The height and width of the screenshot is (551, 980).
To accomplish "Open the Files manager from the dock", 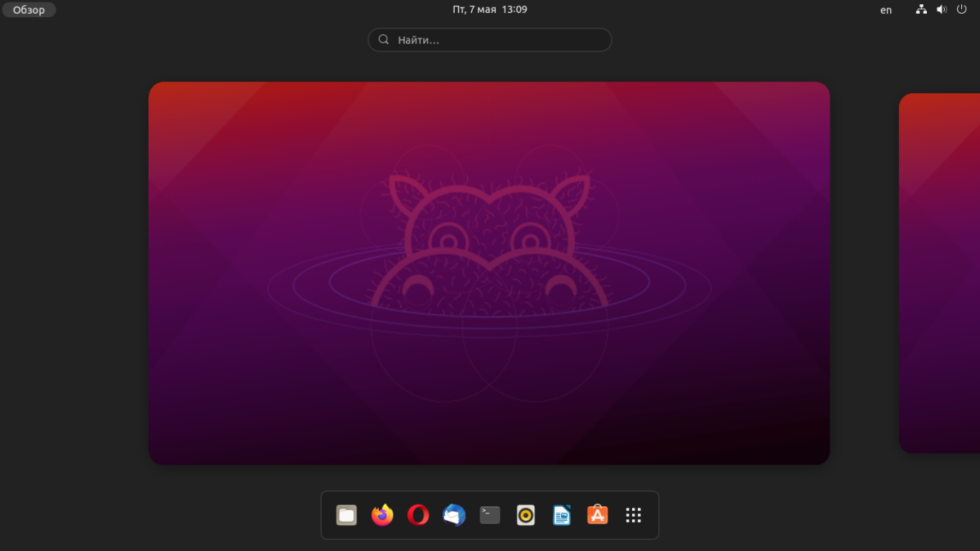I will pyautogui.click(x=346, y=515).
